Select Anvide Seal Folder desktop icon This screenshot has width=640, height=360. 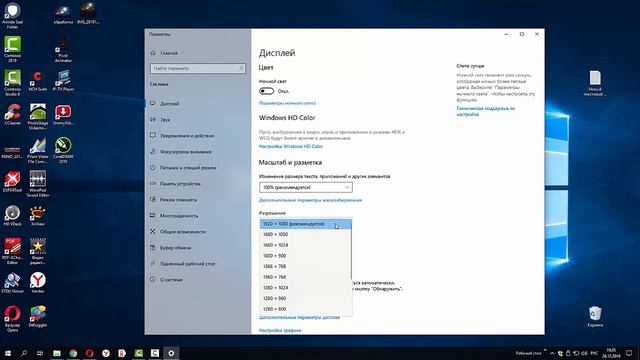click(12, 16)
